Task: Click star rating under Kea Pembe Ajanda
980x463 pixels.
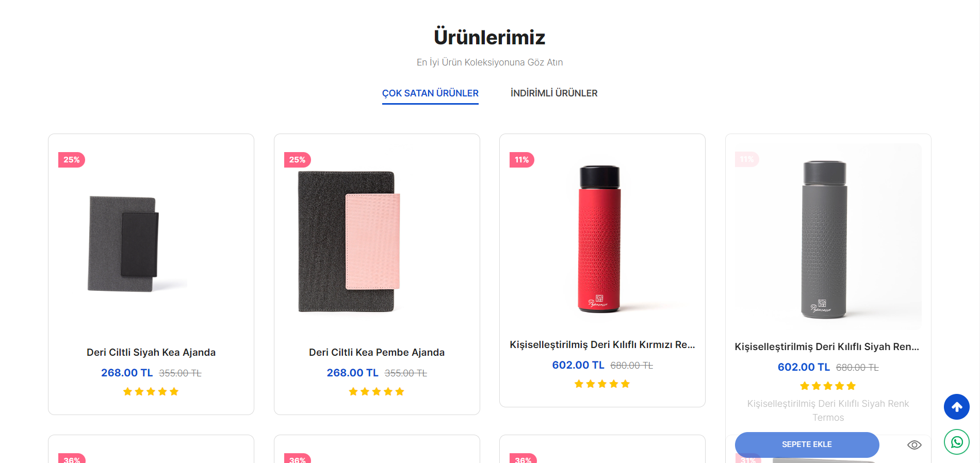Action: [377, 392]
